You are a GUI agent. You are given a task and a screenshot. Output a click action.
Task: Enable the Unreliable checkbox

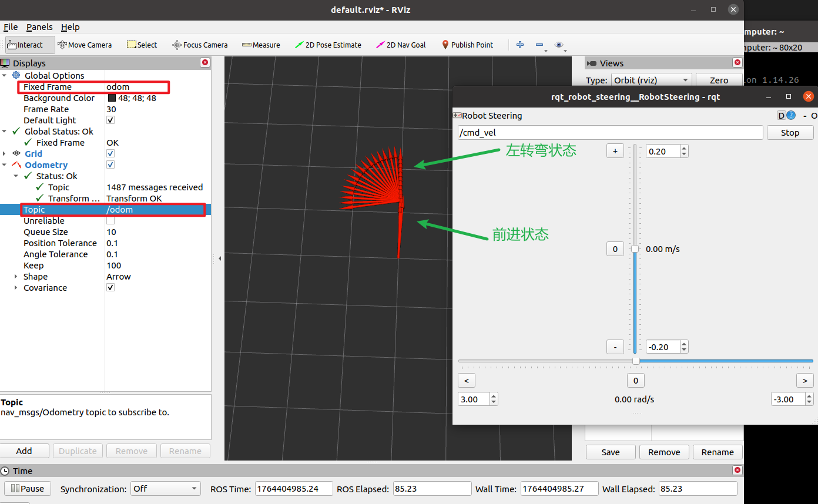click(110, 221)
